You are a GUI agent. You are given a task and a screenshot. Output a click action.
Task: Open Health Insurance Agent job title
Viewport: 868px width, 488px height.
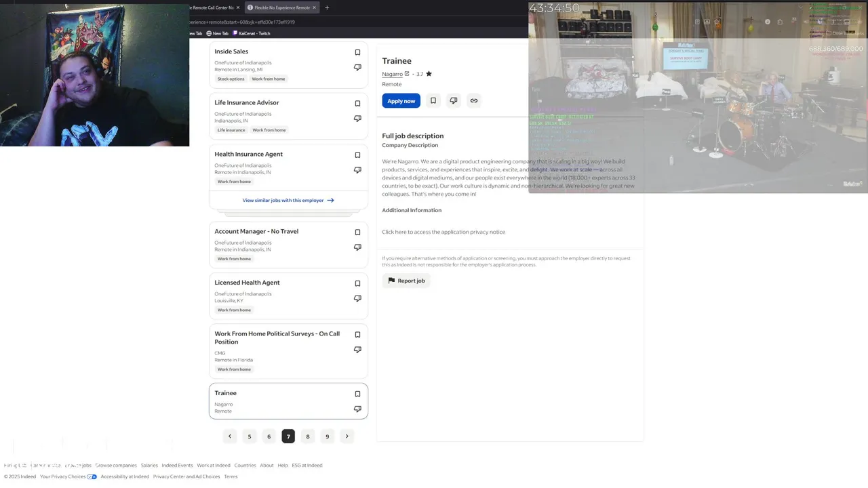(x=249, y=155)
